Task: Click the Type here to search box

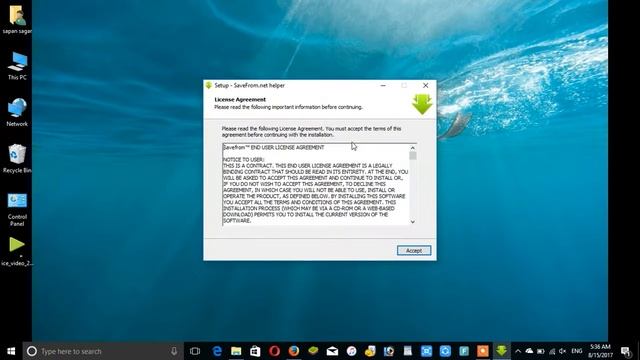Action: point(103,351)
